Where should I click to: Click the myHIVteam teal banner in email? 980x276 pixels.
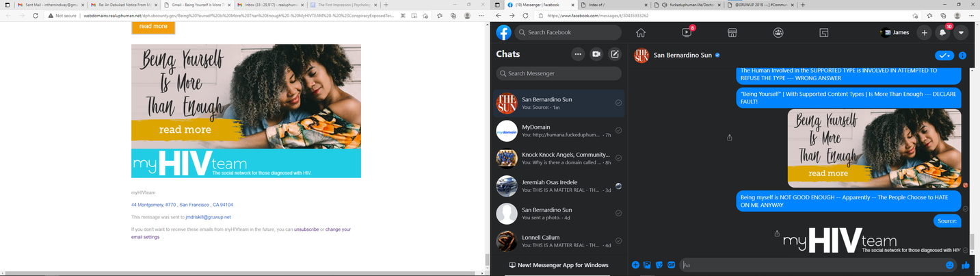coord(246,164)
